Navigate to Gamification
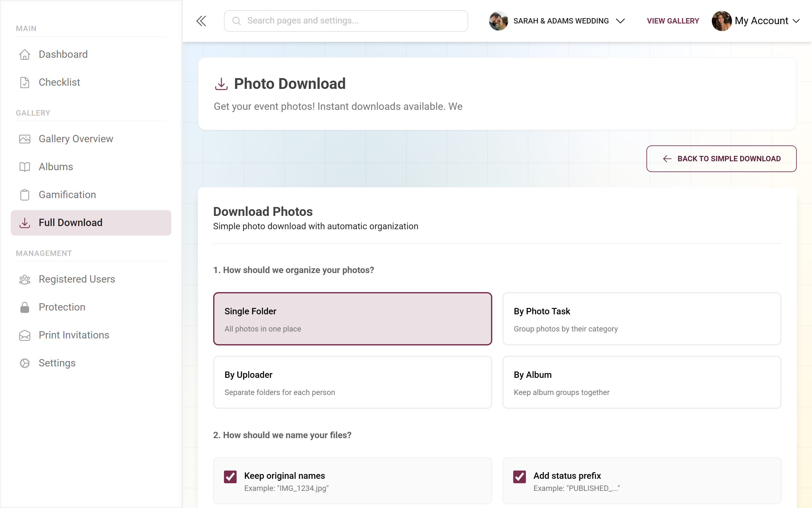Viewport: 812px width, 508px height. tap(91, 195)
